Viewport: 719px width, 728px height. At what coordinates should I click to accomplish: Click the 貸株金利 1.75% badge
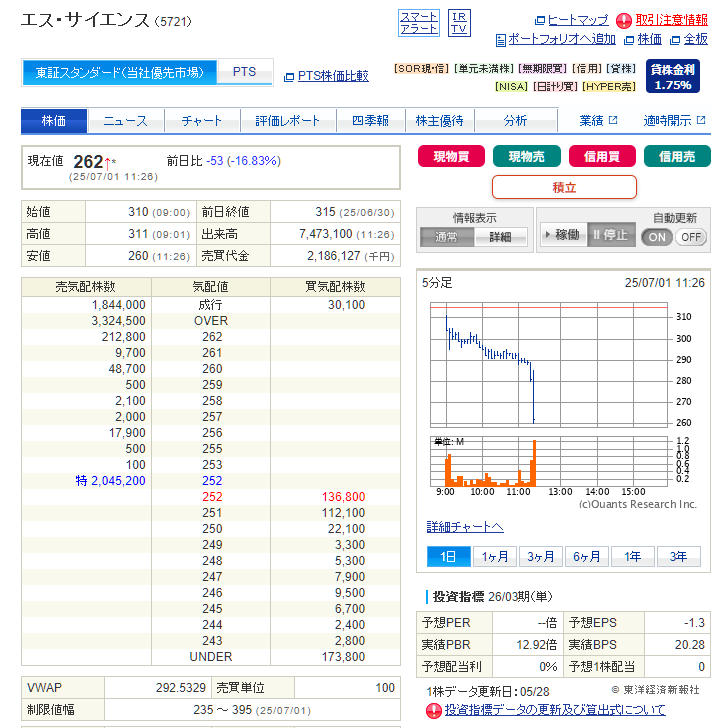673,77
